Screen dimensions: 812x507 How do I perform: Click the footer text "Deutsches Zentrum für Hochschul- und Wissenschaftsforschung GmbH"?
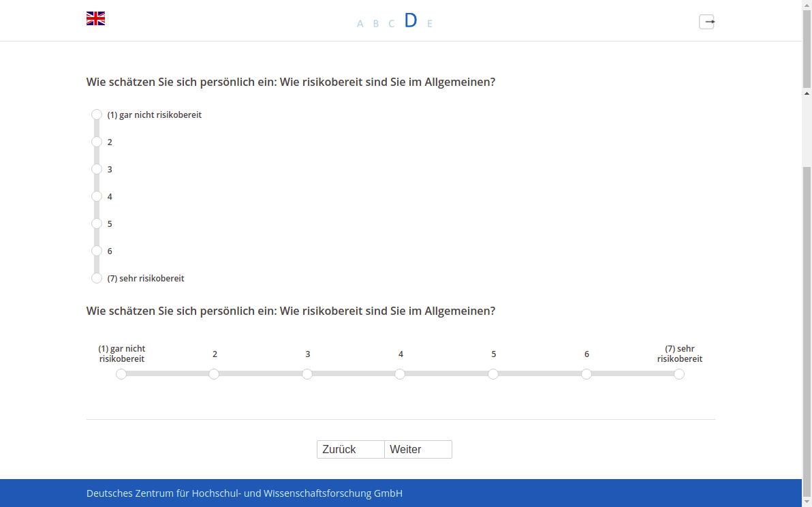[x=245, y=493]
